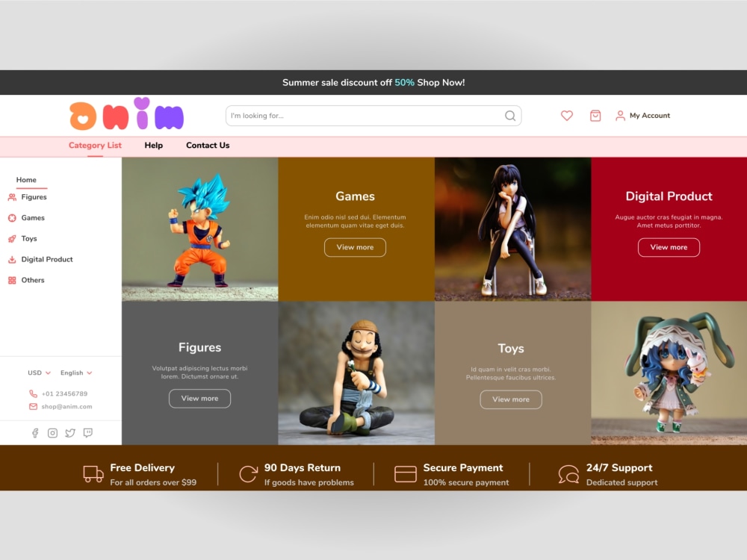The width and height of the screenshot is (747, 560).
Task: Click View more under Toys
Action: click(x=511, y=399)
